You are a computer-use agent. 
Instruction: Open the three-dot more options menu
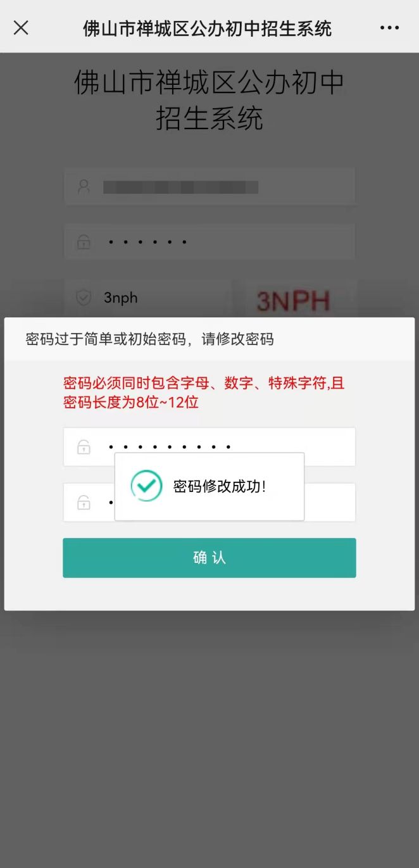click(x=389, y=28)
